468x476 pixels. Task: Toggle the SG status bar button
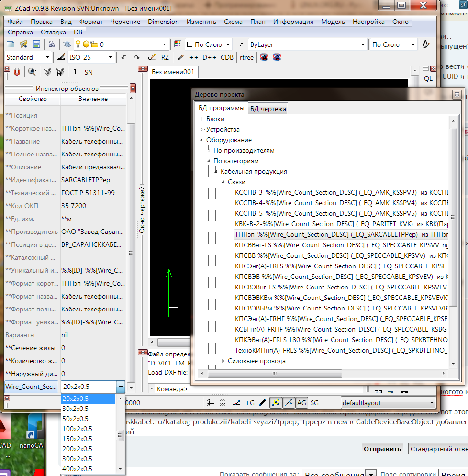[x=314, y=403]
